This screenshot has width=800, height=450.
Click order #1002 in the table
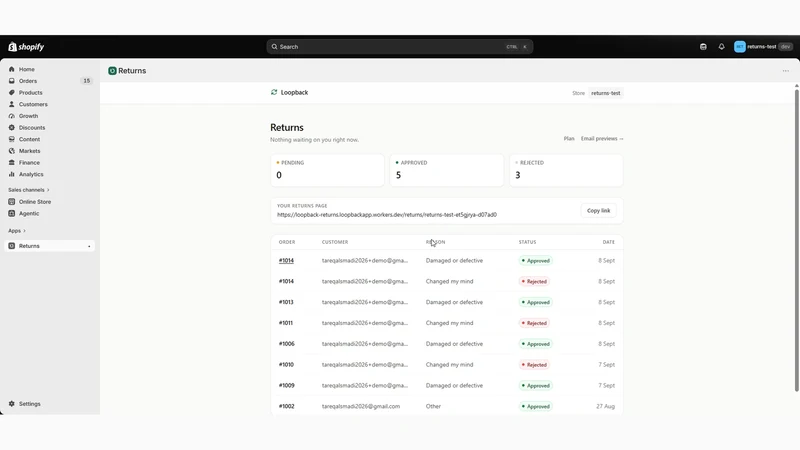tap(287, 407)
